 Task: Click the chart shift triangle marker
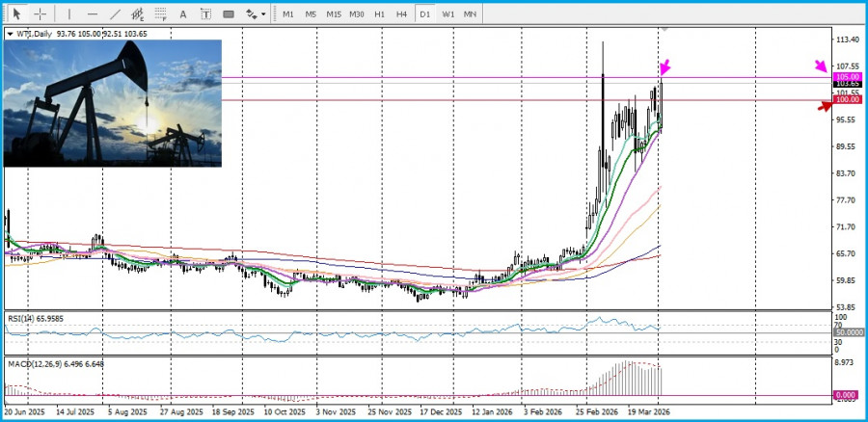click(x=663, y=29)
